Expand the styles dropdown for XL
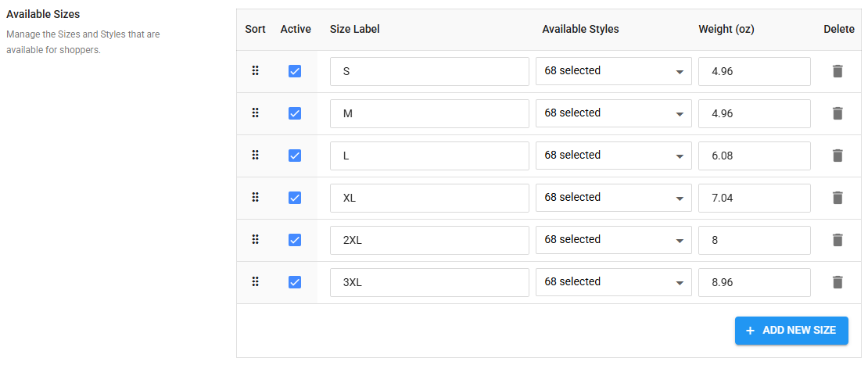The height and width of the screenshot is (365, 868). point(613,198)
